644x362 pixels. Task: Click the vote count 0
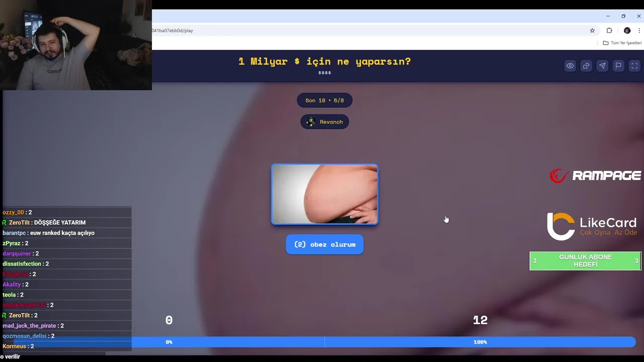(x=169, y=320)
